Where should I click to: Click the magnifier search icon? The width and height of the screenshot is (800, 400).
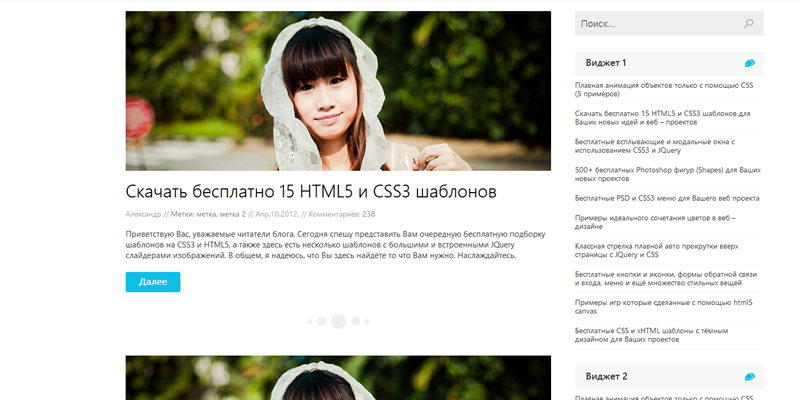click(x=749, y=24)
